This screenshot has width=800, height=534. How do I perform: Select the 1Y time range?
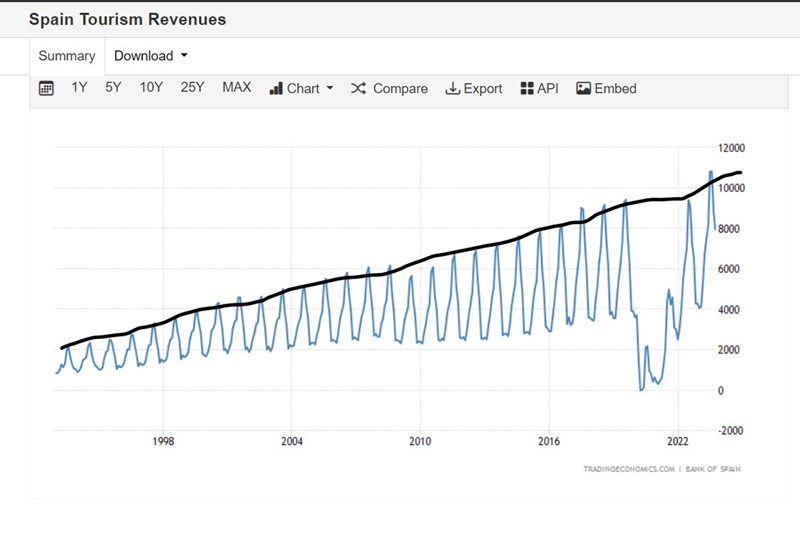tap(80, 87)
